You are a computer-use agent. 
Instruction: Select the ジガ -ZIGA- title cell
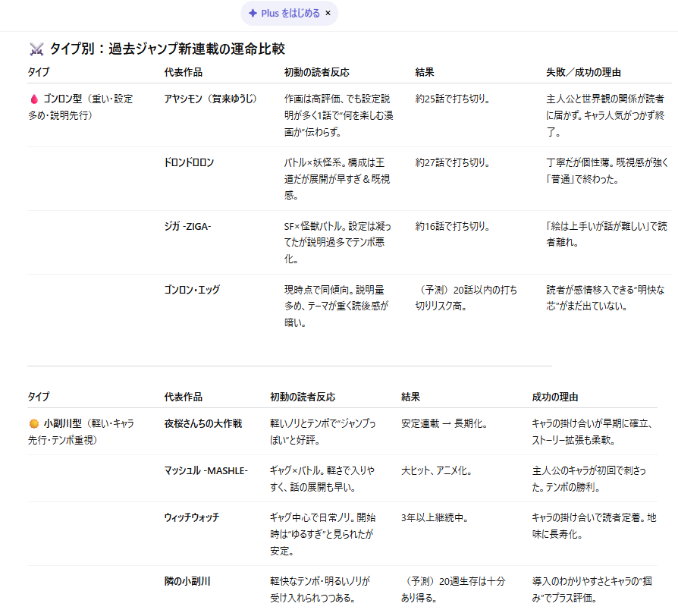[187, 226]
